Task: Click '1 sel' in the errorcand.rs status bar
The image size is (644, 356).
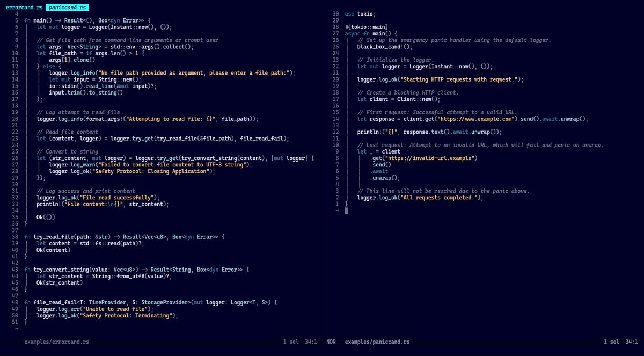Action: pyautogui.click(x=291, y=342)
